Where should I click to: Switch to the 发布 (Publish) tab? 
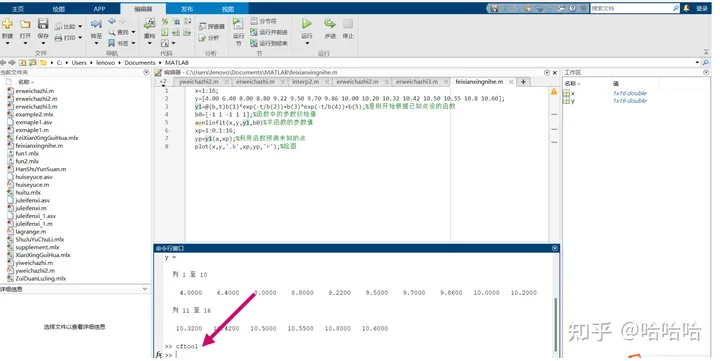[187, 9]
